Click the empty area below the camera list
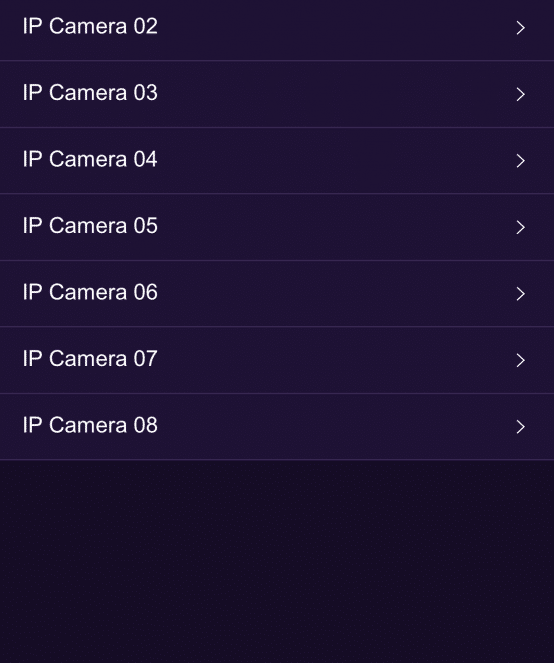554x663 pixels. pyautogui.click(x=277, y=562)
